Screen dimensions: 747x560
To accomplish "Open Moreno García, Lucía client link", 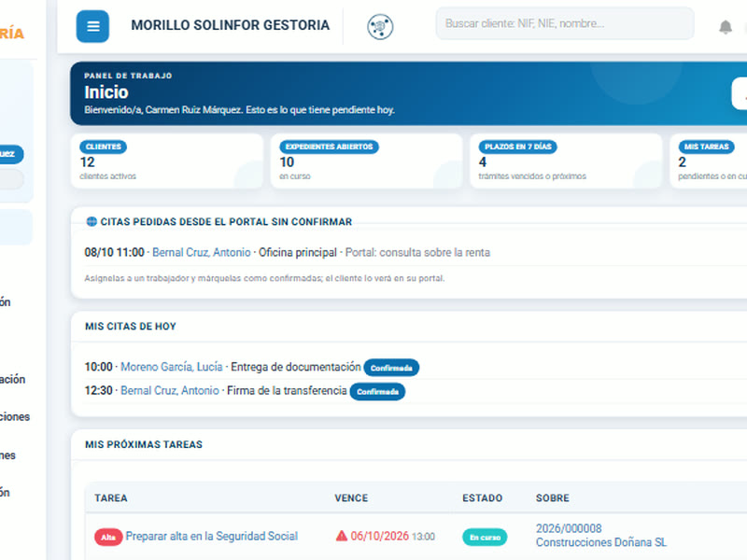I will pos(172,367).
